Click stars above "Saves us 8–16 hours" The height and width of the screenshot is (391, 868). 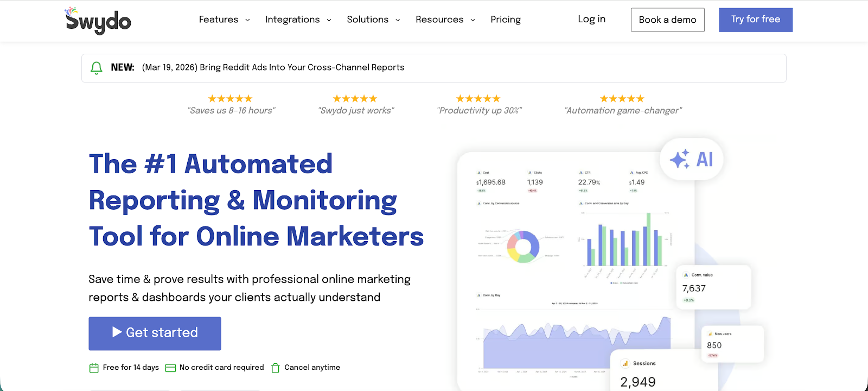(231, 98)
